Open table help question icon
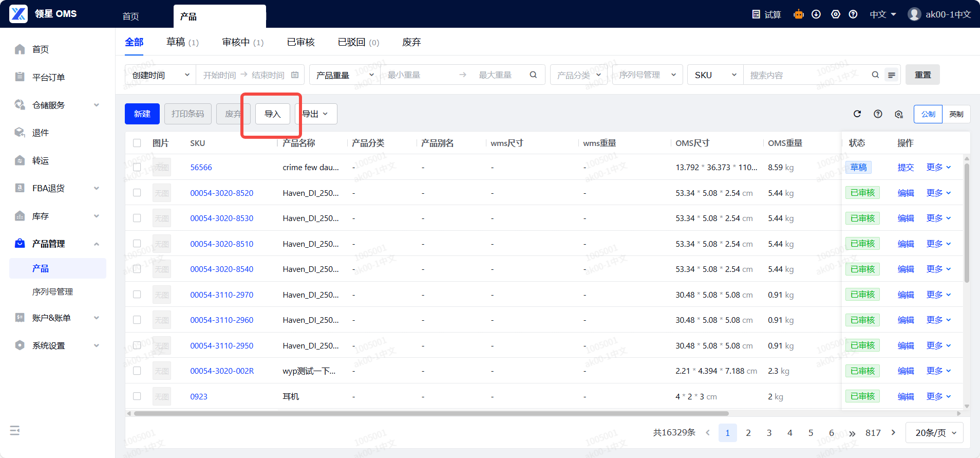Viewport: 980px width, 458px height. (878, 114)
